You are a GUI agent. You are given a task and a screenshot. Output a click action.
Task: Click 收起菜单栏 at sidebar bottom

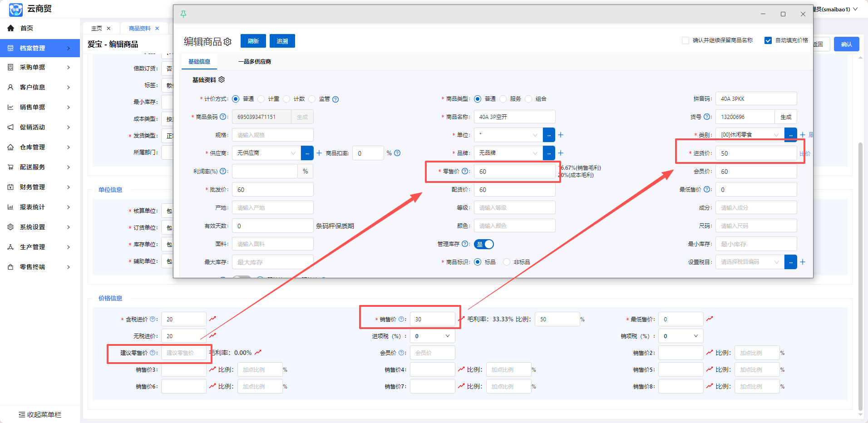(x=40, y=414)
